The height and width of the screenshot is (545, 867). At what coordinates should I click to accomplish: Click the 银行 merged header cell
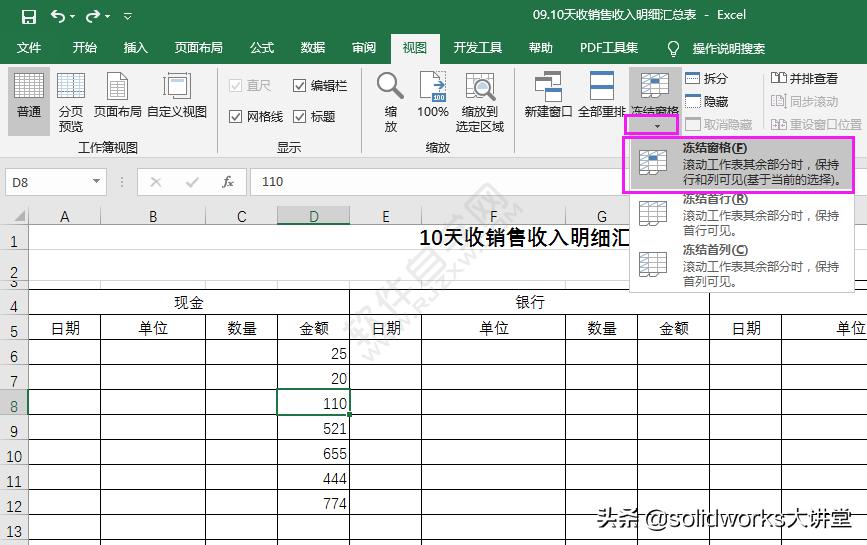[530, 302]
